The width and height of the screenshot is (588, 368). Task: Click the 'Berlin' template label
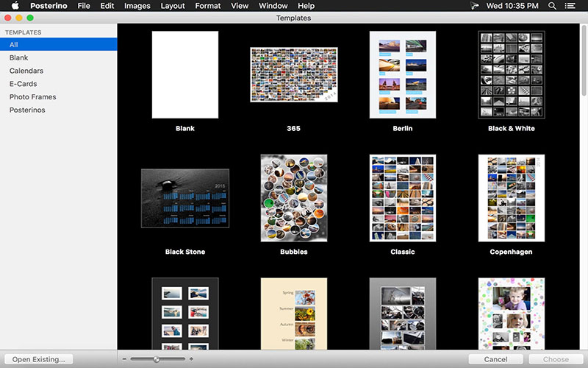coord(403,128)
